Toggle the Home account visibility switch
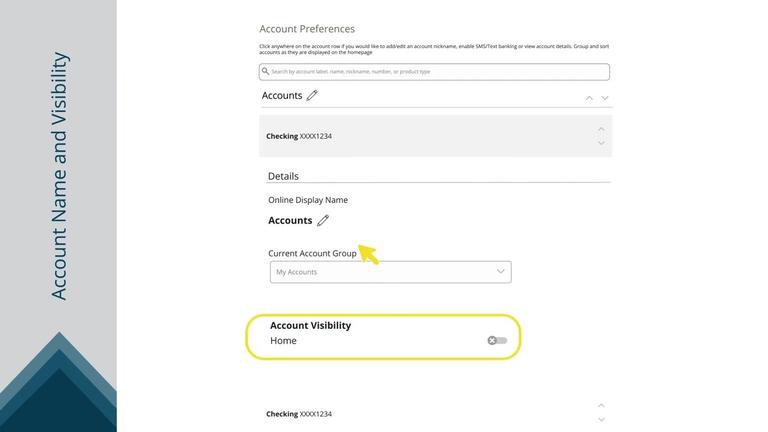This screenshot has height=432, width=768. 497,341
